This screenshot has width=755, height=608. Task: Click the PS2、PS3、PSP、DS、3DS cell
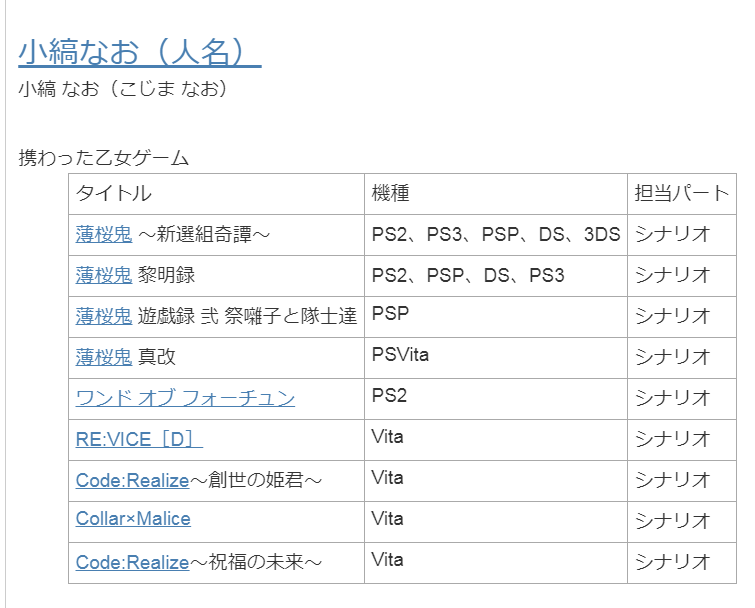496,234
